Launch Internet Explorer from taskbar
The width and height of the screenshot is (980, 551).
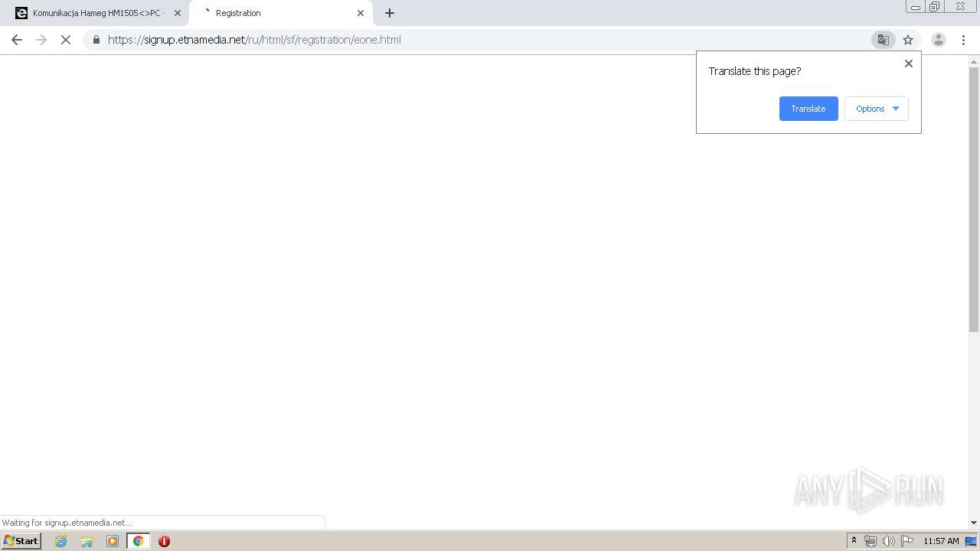point(60,541)
